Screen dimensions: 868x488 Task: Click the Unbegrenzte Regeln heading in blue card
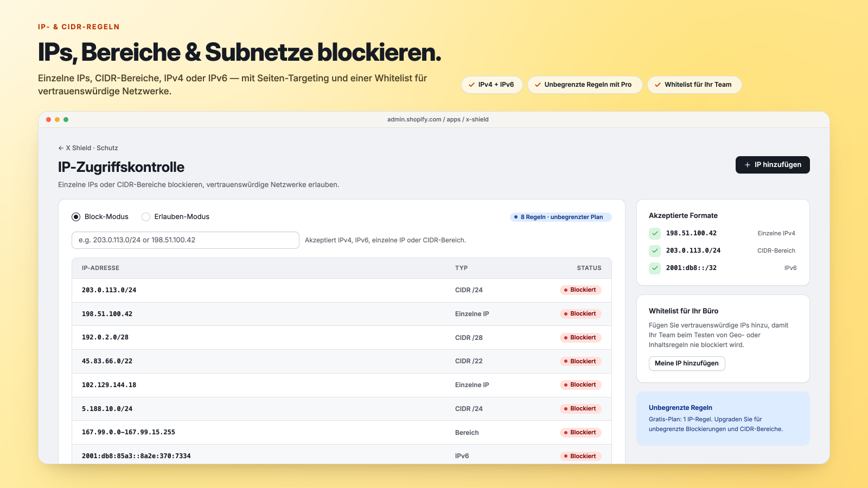[x=681, y=408]
